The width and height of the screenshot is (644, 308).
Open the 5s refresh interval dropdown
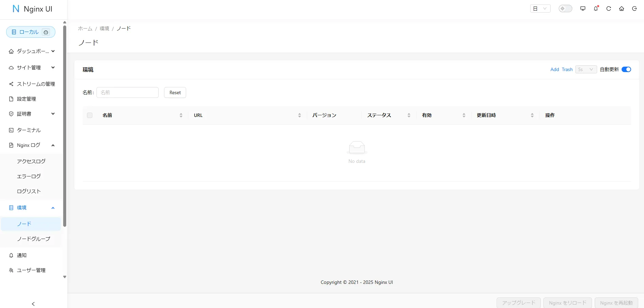(x=586, y=69)
